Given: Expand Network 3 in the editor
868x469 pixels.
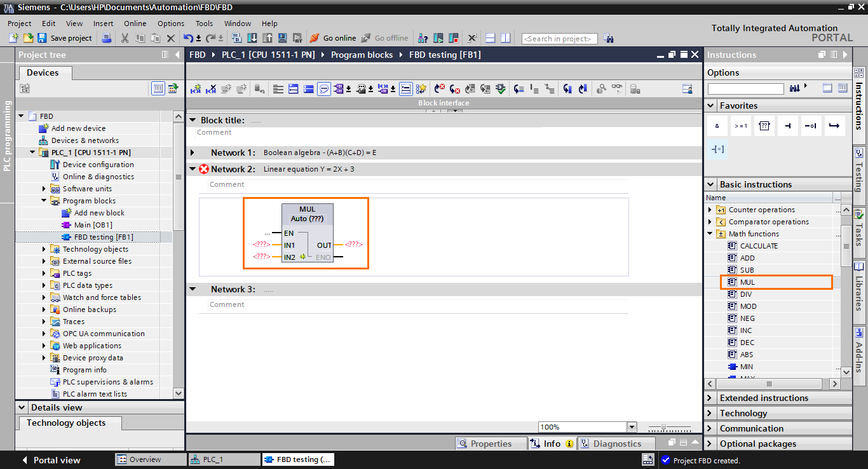Looking at the screenshot, I should tap(193, 288).
